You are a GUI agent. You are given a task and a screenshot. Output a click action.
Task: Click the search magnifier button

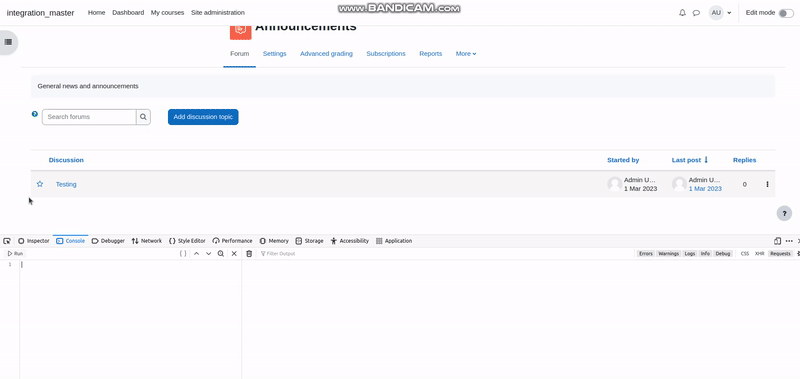(143, 117)
